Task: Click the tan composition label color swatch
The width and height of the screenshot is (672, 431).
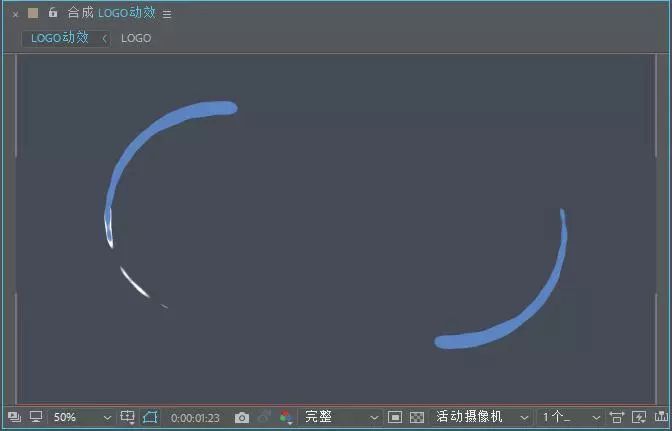Action: click(x=33, y=13)
